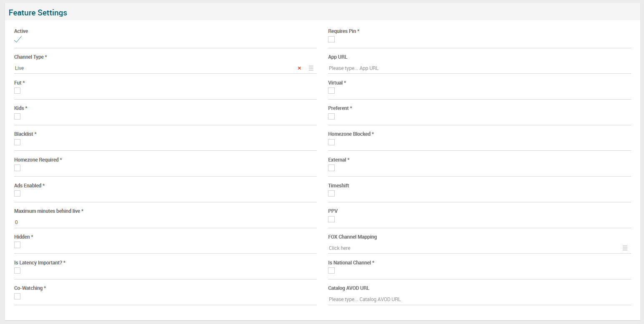Enable the Virtual checkbox
Viewport: 644px width, 324px height.
point(331,91)
